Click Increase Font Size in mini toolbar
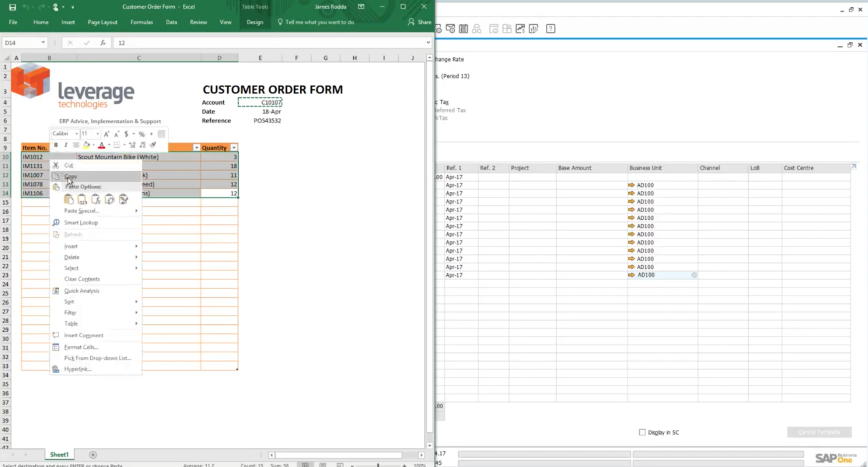This screenshot has height=467, width=868. 106,134
